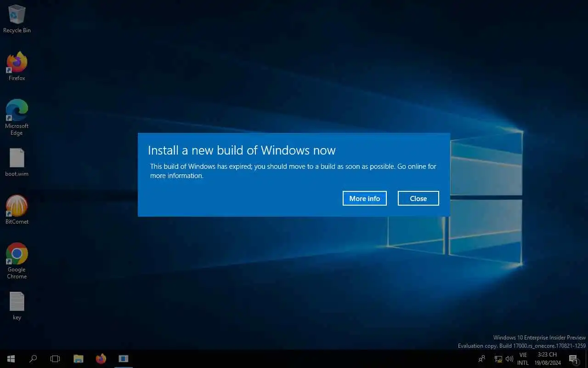Open the People icon in tray
This screenshot has width=588, height=368.
[482, 359]
